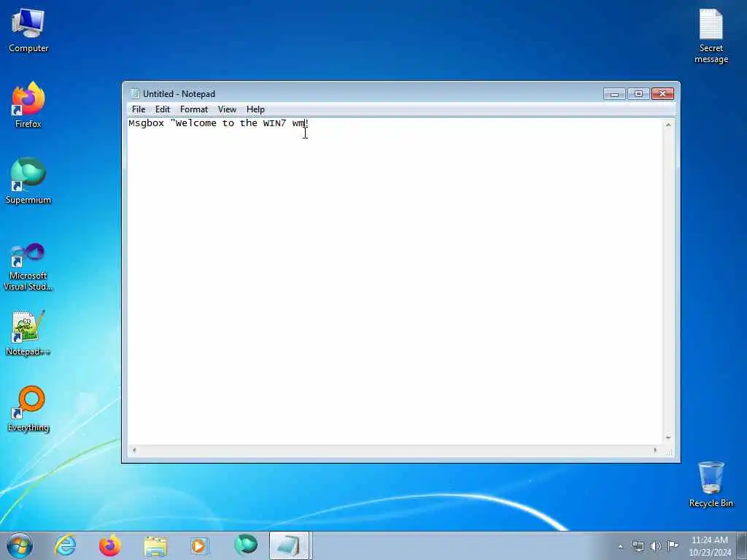Select the Microsoft Visual Studio shortcut

tap(28, 267)
